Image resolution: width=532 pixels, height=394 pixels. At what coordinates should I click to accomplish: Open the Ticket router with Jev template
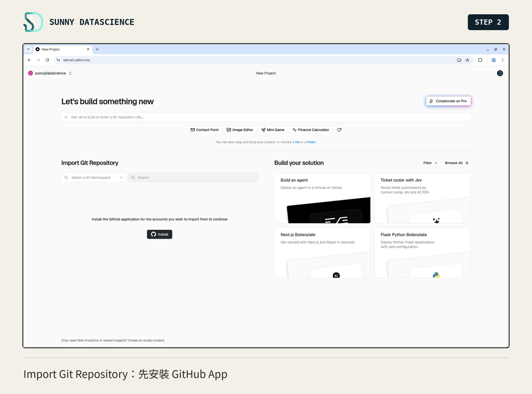click(422, 198)
